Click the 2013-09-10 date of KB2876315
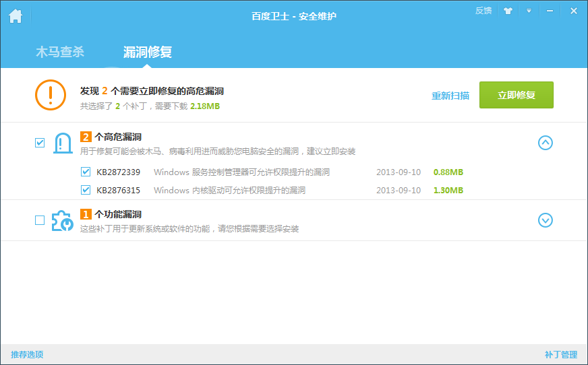This screenshot has width=588, height=365. (x=399, y=190)
